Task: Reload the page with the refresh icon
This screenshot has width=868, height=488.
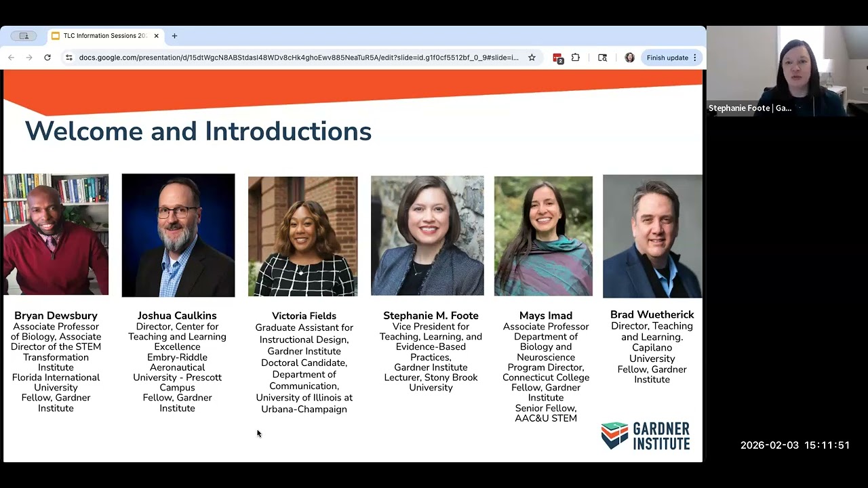Action: 47,58
